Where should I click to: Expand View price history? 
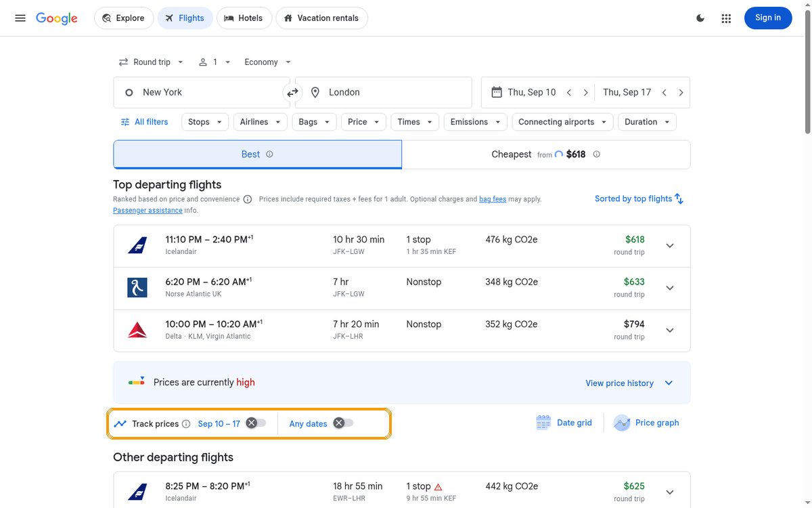pyautogui.click(x=629, y=383)
